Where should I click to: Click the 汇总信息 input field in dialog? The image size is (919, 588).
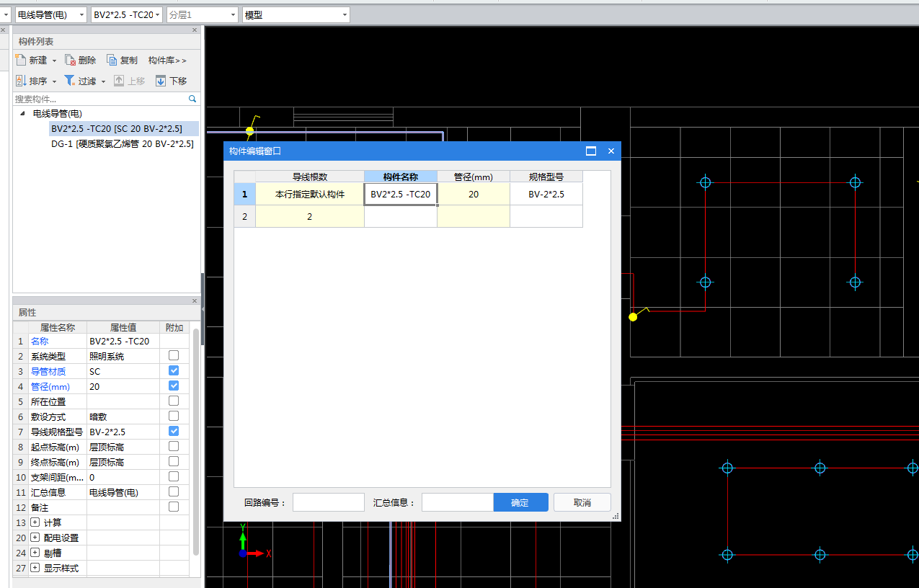[458, 502]
